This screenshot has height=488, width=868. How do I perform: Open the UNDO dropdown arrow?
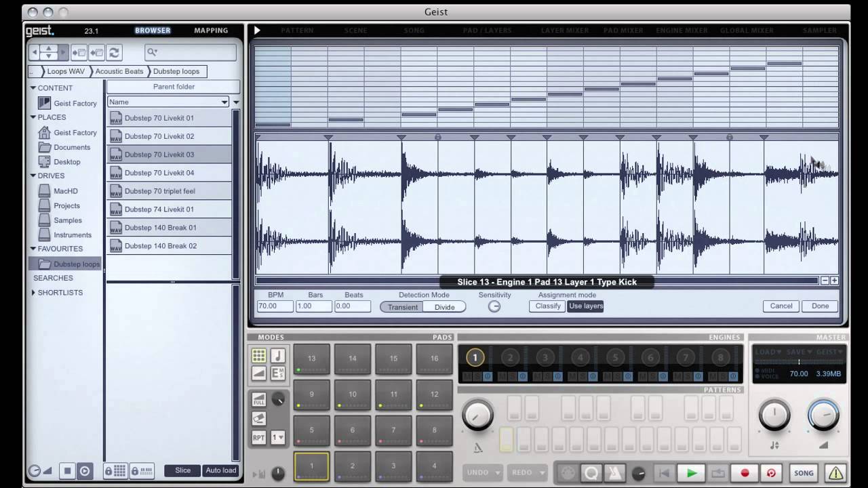tap(498, 472)
